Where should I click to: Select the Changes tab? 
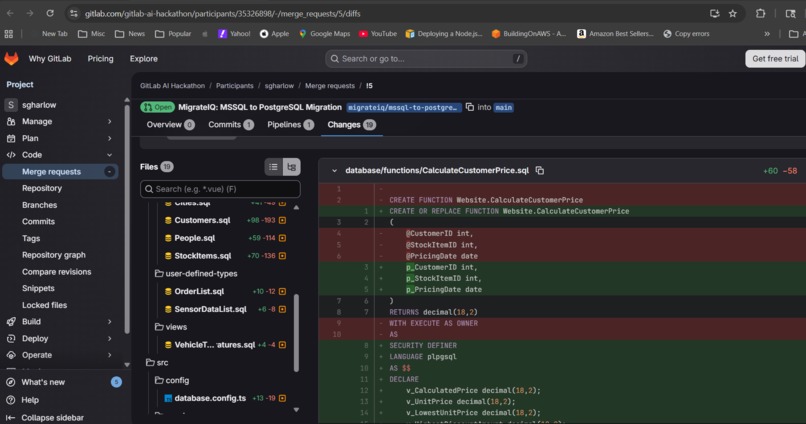[352, 124]
